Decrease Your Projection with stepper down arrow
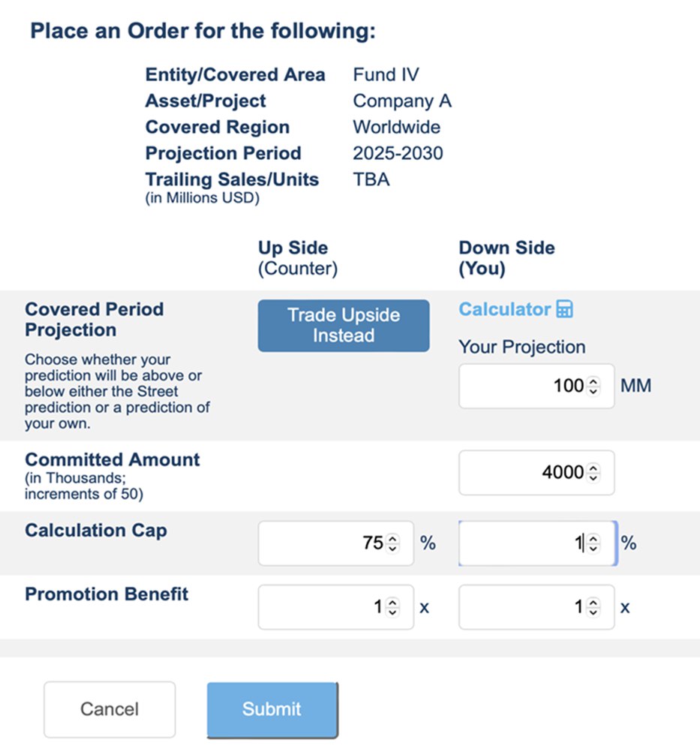The height and width of the screenshot is (752, 700). point(593,391)
